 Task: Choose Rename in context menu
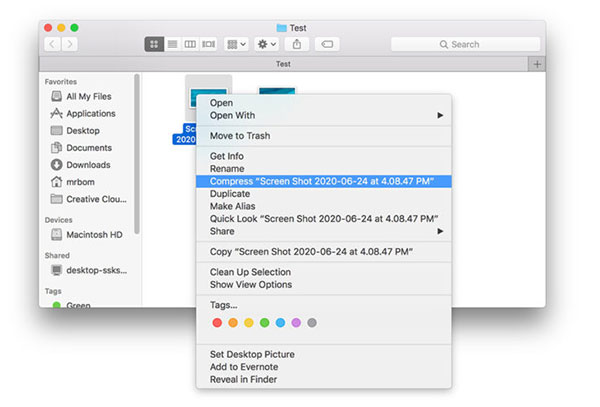[324, 169]
